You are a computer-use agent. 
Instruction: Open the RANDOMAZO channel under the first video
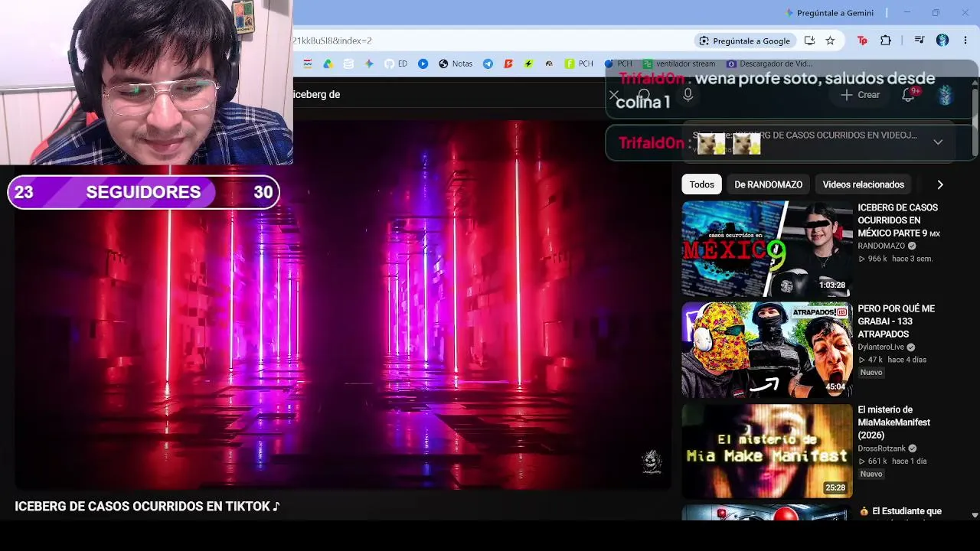(x=880, y=246)
